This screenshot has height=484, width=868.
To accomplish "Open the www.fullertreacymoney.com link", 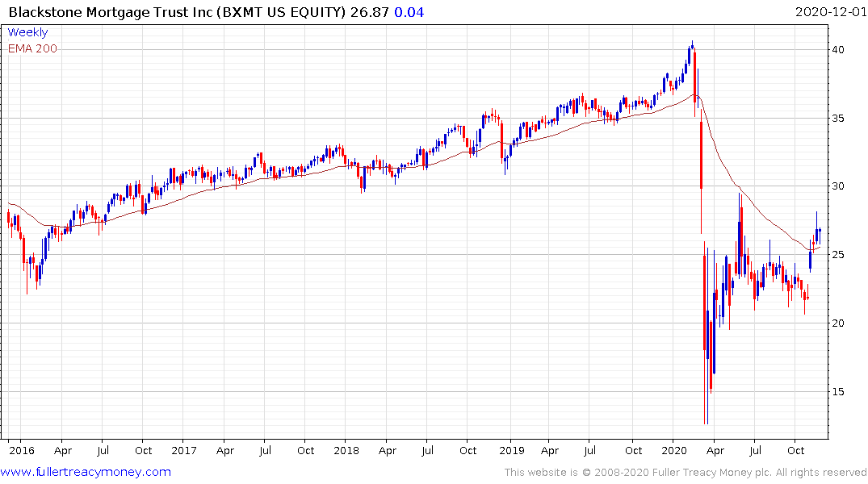I will pyautogui.click(x=86, y=472).
